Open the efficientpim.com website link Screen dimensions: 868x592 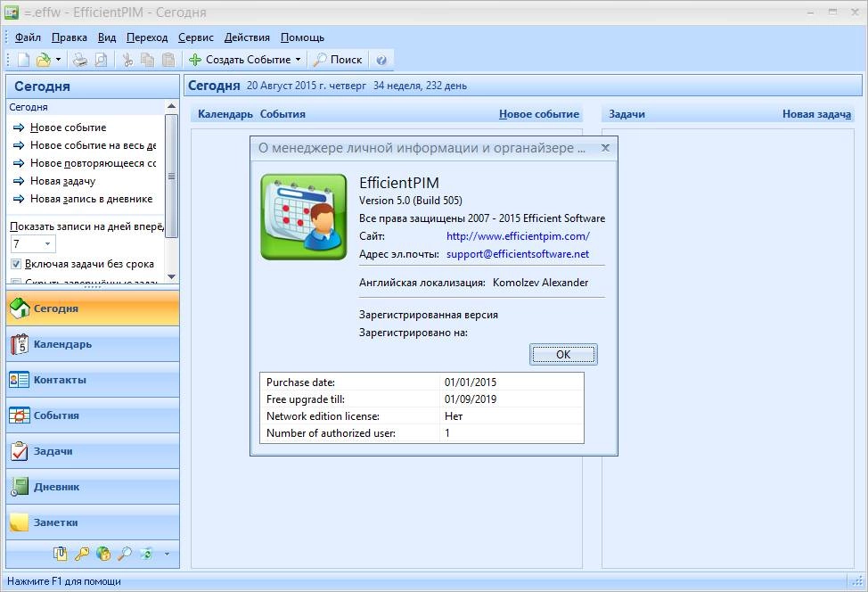click(518, 236)
